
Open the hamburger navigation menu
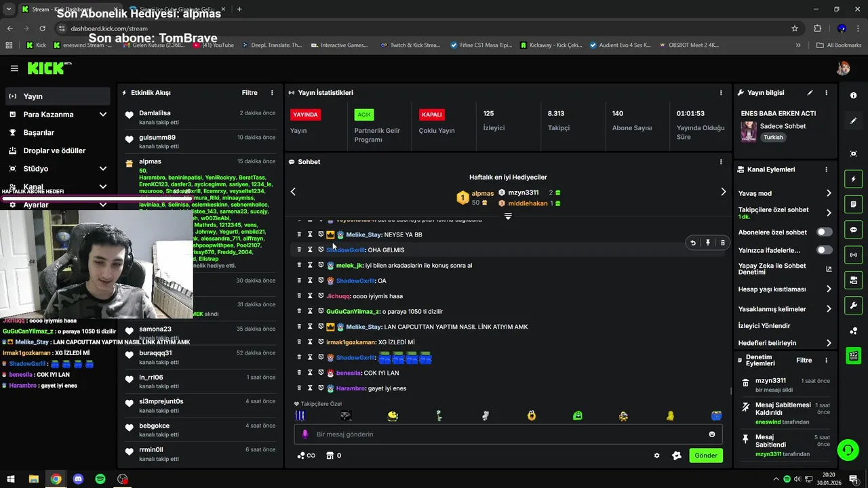(14, 68)
